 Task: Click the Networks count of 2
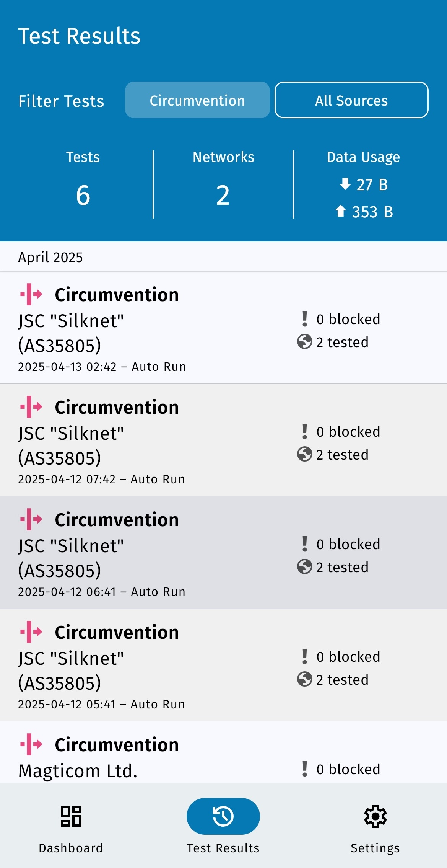223,195
